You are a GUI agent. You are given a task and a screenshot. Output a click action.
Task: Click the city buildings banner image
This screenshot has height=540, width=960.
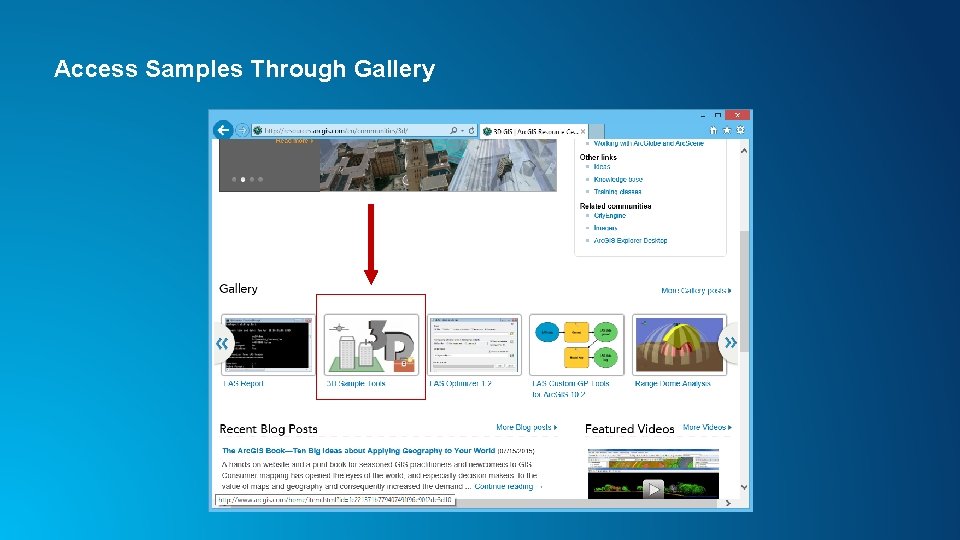(438, 165)
